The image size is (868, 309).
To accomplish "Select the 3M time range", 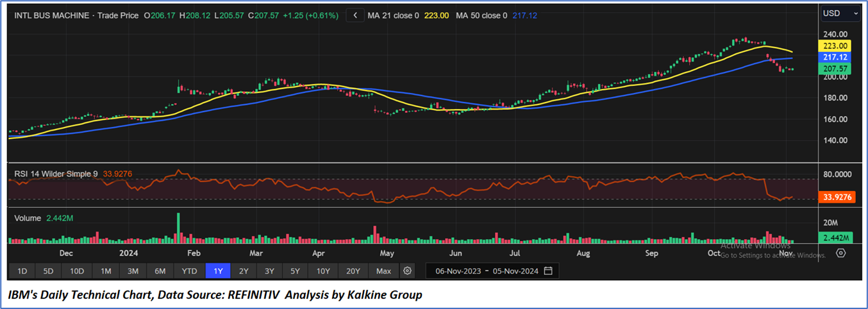I will pos(133,271).
